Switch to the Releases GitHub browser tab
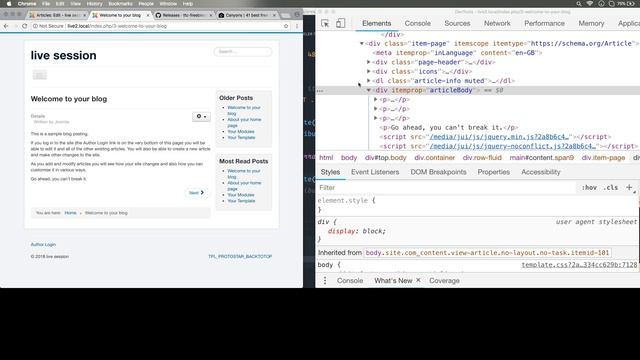 coord(183,15)
